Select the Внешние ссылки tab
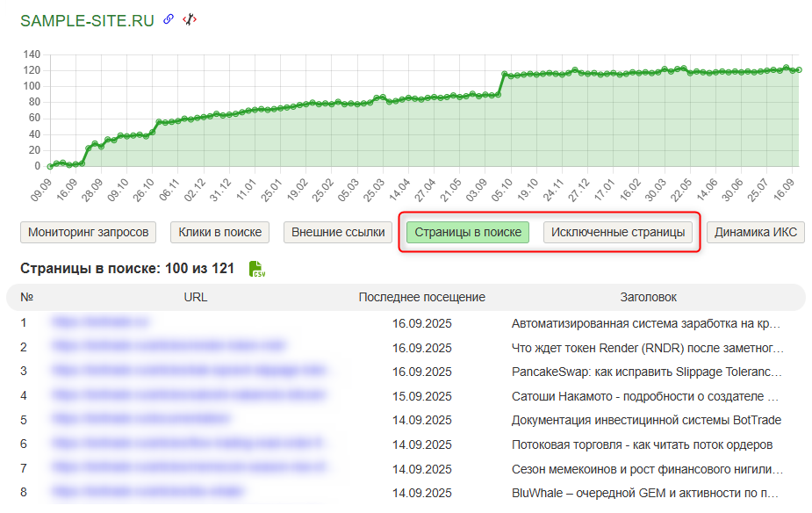The image size is (812, 513). [338, 232]
